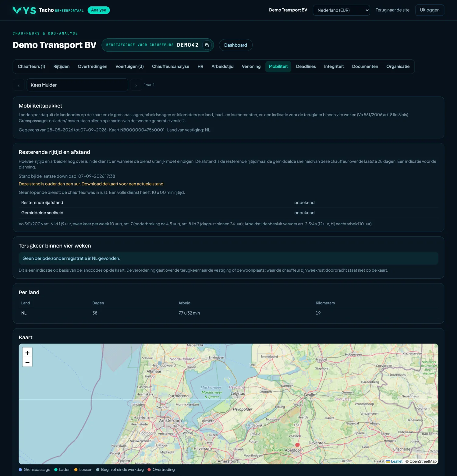The width and height of the screenshot is (457, 476).
Task: Follow the Terug naar de site link
Action: point(392,10)
